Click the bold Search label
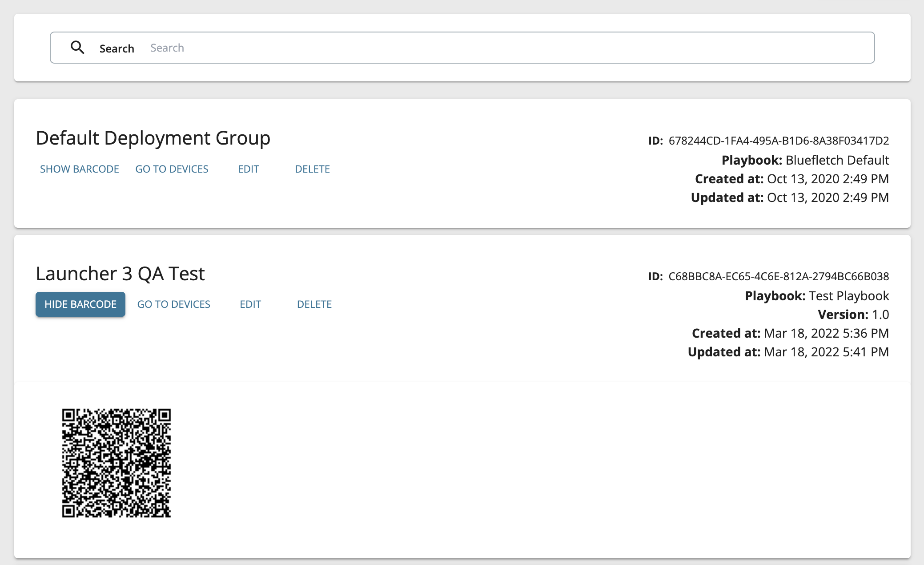Viewport: 924px width, 565px height. click(x=117, y=48)
